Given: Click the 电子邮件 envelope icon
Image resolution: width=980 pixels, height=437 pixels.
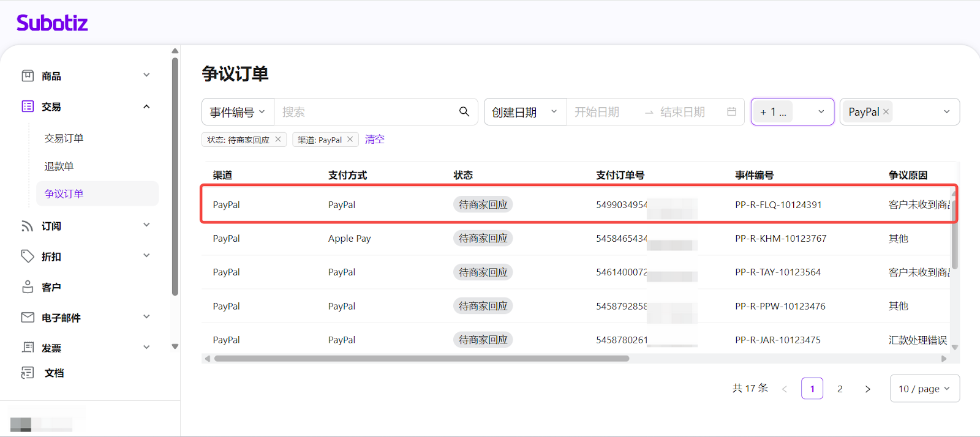Looking at the screenshot, I should [28, 317].
